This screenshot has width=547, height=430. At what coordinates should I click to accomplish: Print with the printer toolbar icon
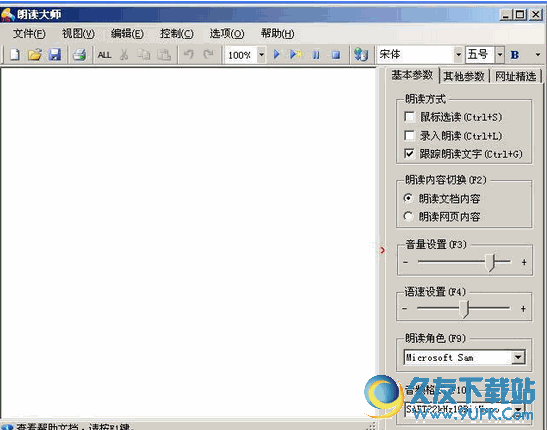click(x=80, y=55)
